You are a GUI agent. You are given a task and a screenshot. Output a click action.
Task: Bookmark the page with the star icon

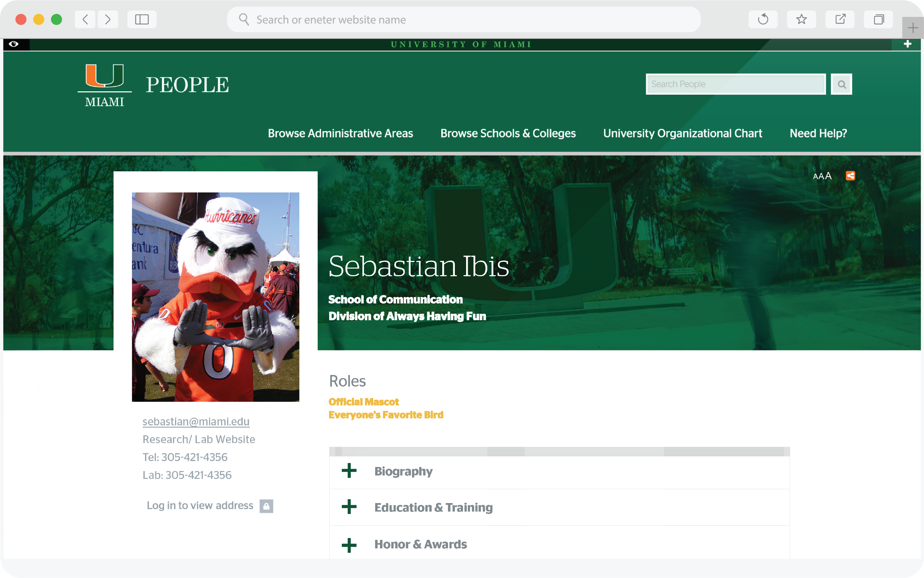click(801, 19)
